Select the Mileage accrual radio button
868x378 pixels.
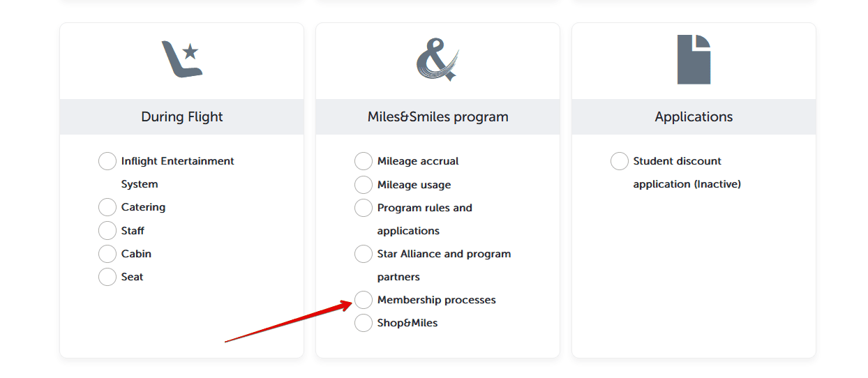[x=364, y=161]
